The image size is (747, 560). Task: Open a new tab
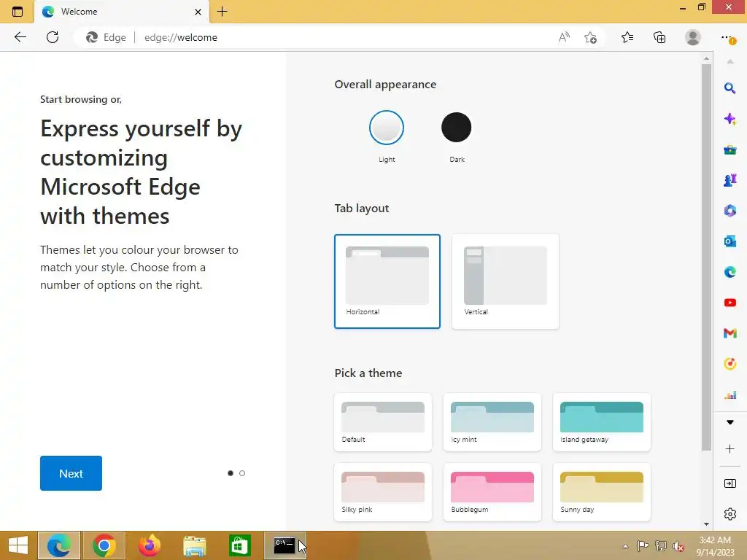point(222,12)
